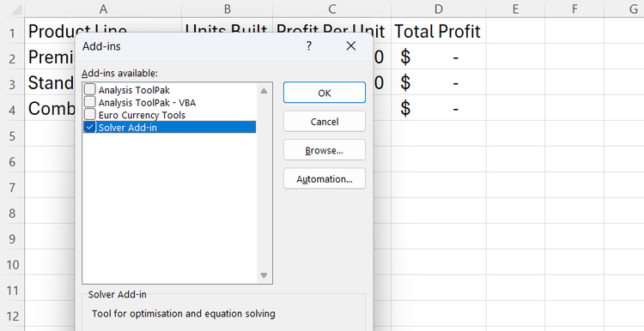
Task: Select row 12 header
Action: 12,316
